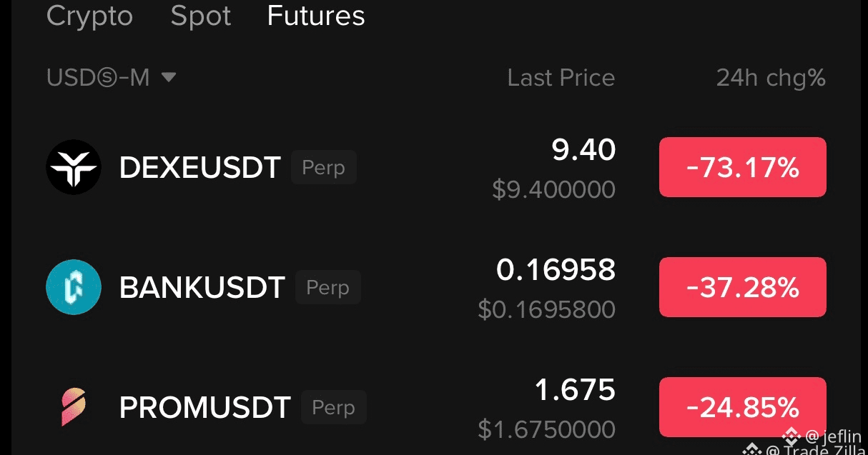Click the 0.16958 BANKUSDT last price
Screen dimensions: 868x455
pyautogui.click(x=556, y=270)
